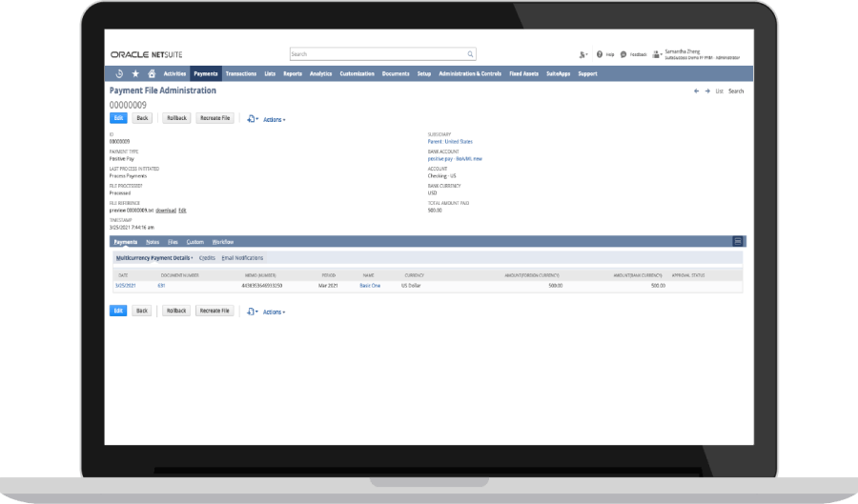Image resolution: width=858 pixels, height=504 pixels.
Task: Click the Payment File Administration heading
Action: 162,91
